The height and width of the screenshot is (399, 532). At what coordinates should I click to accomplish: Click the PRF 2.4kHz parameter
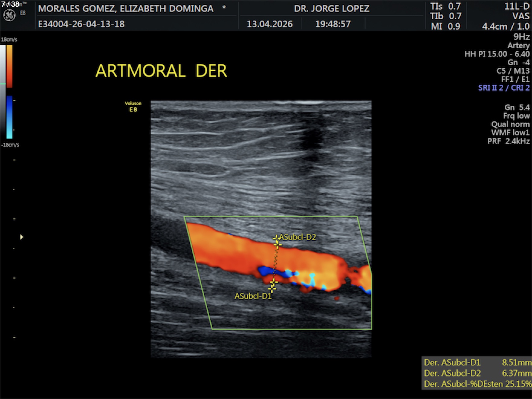[x=508, y=141]
